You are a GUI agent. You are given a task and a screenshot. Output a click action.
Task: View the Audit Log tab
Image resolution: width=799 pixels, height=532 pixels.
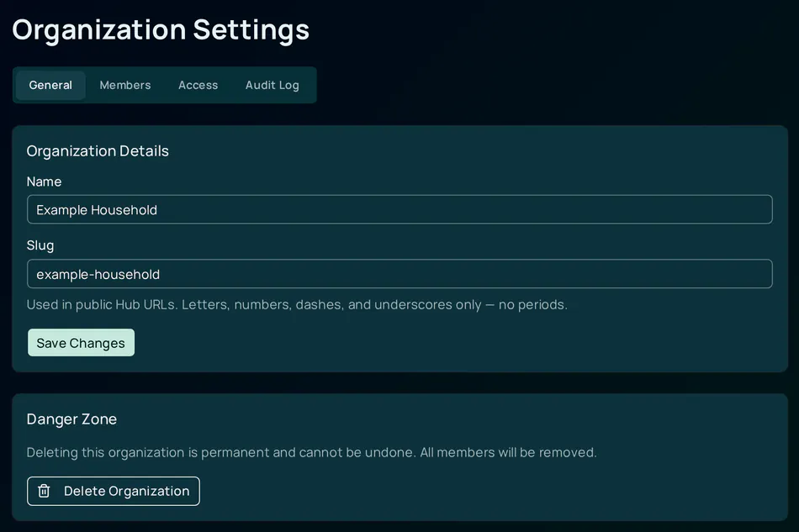[x=273, y=85]
